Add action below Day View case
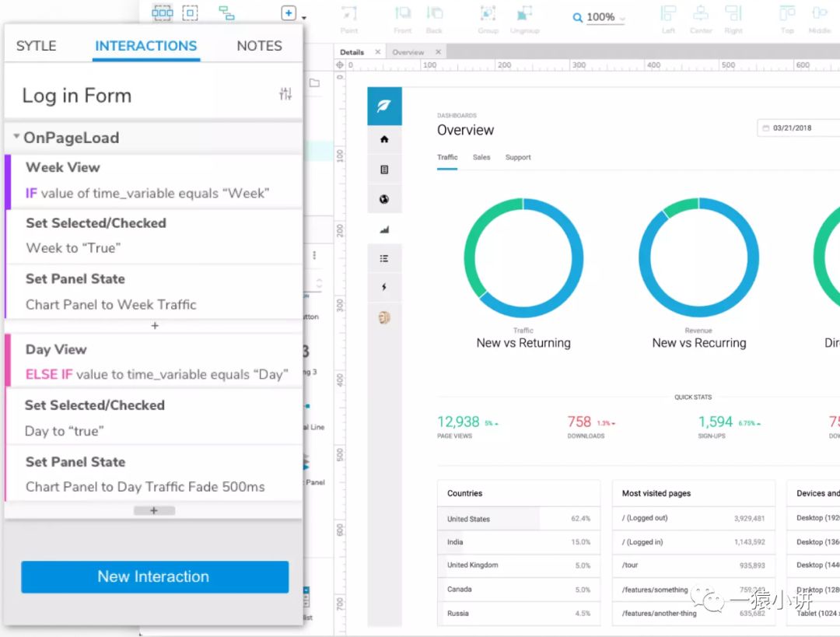 pyautogui.click(x=154, y=511)
